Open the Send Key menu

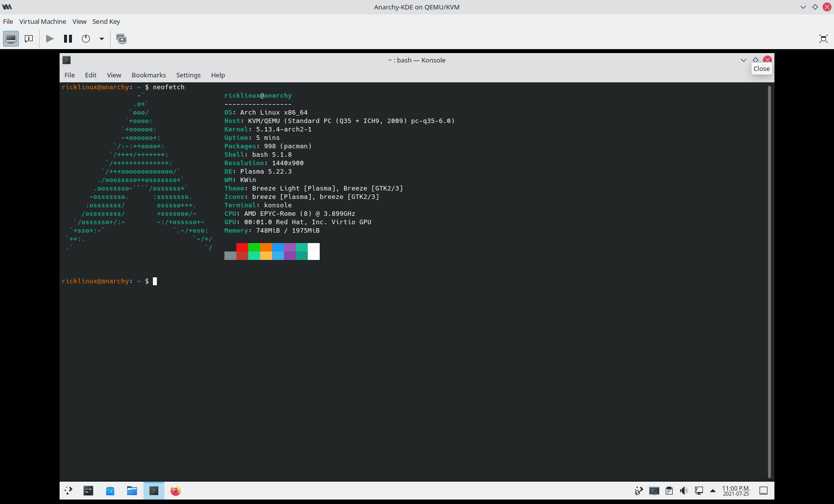[x=106, y=21]
